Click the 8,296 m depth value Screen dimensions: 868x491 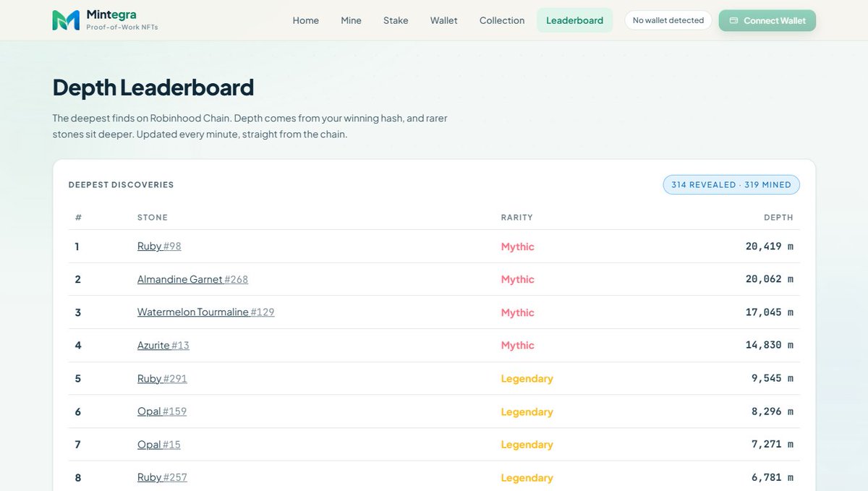click(x=773, y=411)
